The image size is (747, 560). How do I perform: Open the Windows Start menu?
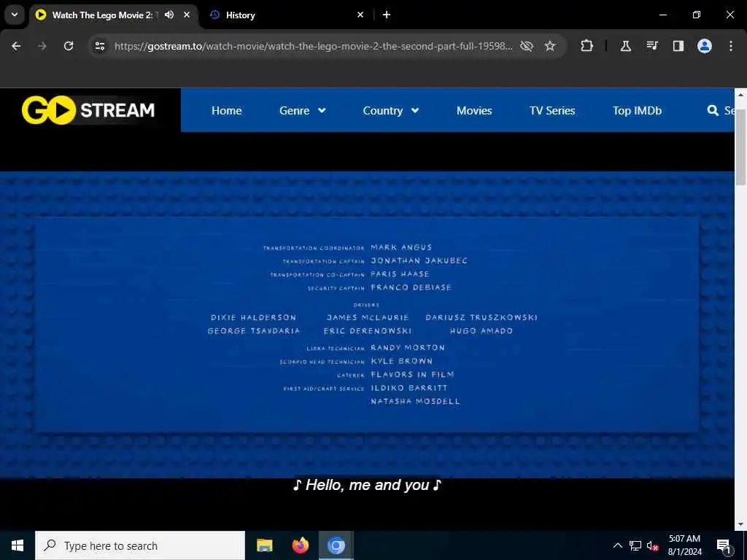click(x=18, y=545)
